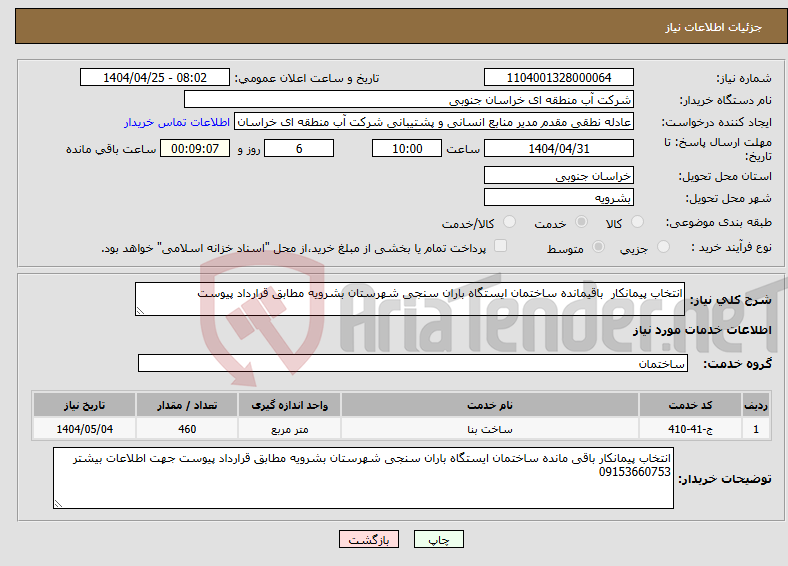
Task: Click the تعداد / مقدار column header
Action: tap(187, 405)
